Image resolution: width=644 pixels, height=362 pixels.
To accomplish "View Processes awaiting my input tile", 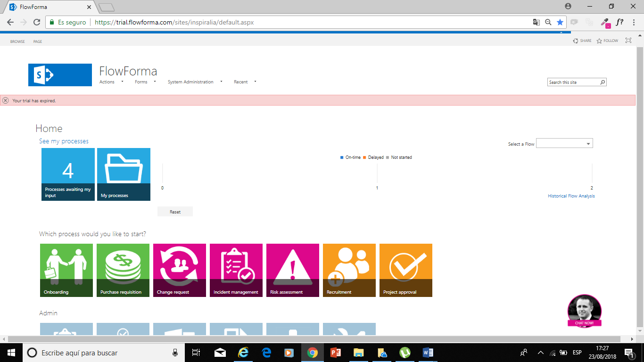I will [x=68, y=174].
